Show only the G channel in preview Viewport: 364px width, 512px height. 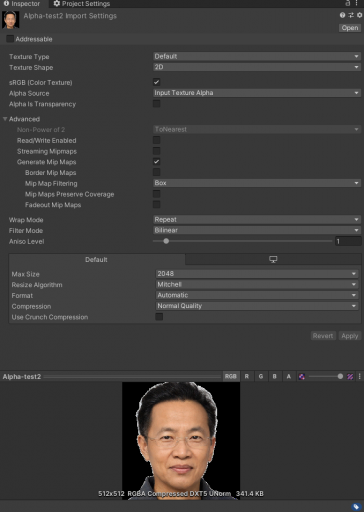point(261,377)
